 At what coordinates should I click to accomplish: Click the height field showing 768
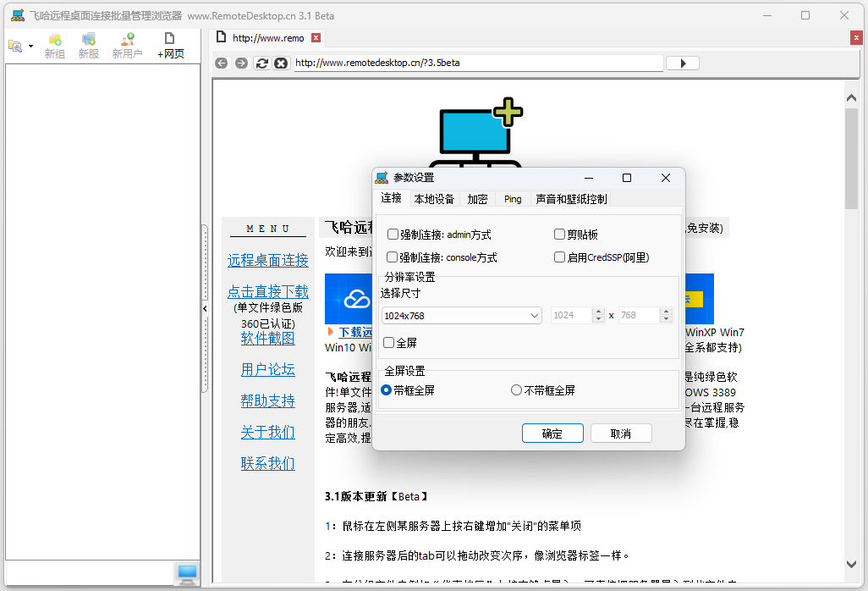coord(639,315)
